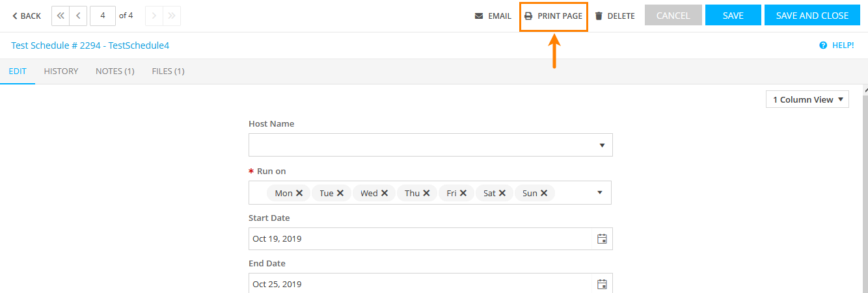The height and width of the screenshot is (293, 868).
Task: Click the Print Page printer icon
Action: tap(528, 16)
